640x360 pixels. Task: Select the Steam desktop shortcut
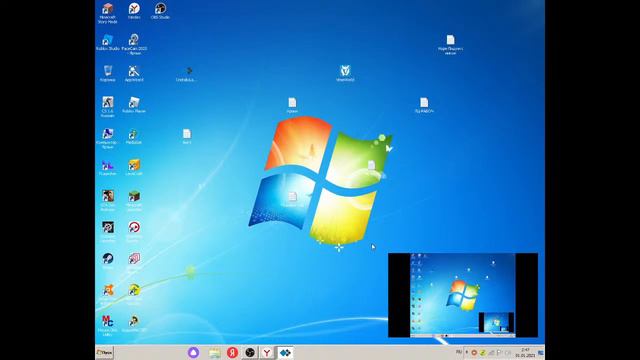click(x=108, y=261)
